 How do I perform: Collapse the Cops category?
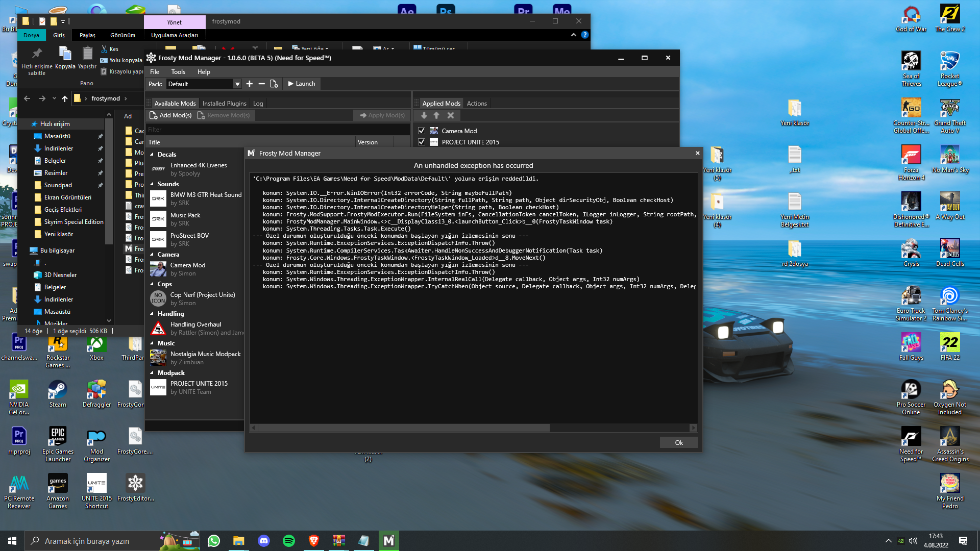point(152,284)
